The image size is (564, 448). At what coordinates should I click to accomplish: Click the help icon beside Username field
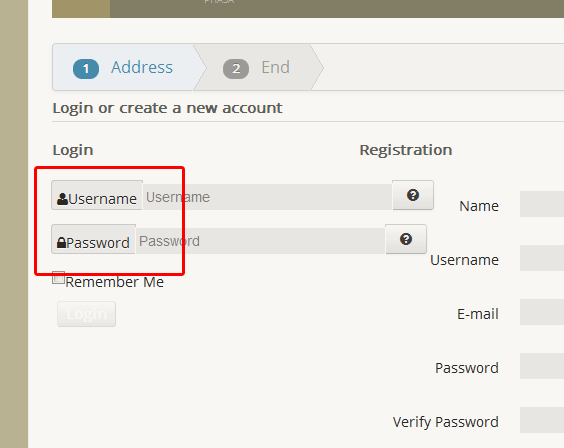pyautogui.click(x=413, y=195)
